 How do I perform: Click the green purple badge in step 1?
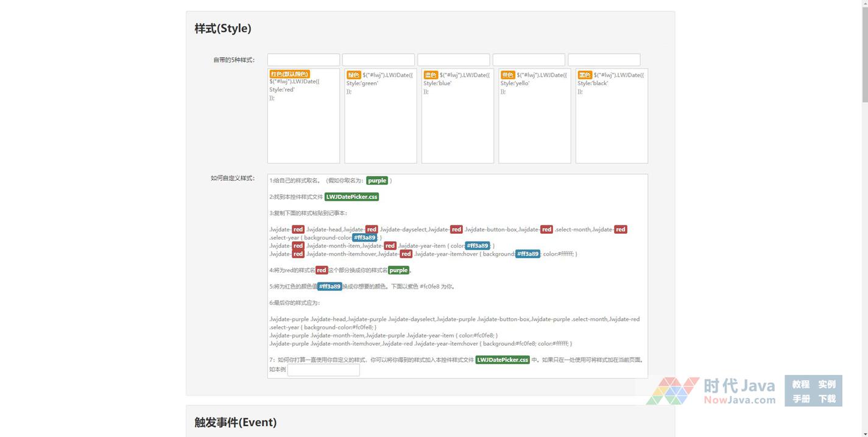377,181
